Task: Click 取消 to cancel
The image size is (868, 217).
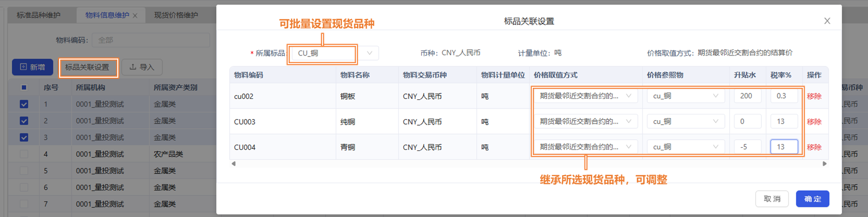Action: (x=772, y=199)
